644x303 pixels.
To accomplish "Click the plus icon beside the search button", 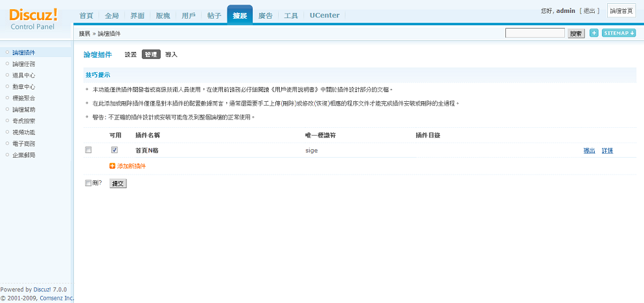I will click(593, 33).
